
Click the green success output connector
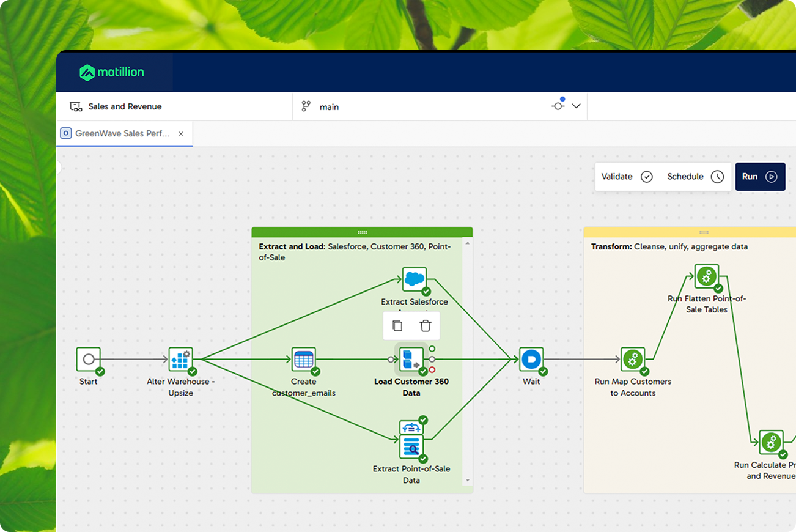point(432,349)
